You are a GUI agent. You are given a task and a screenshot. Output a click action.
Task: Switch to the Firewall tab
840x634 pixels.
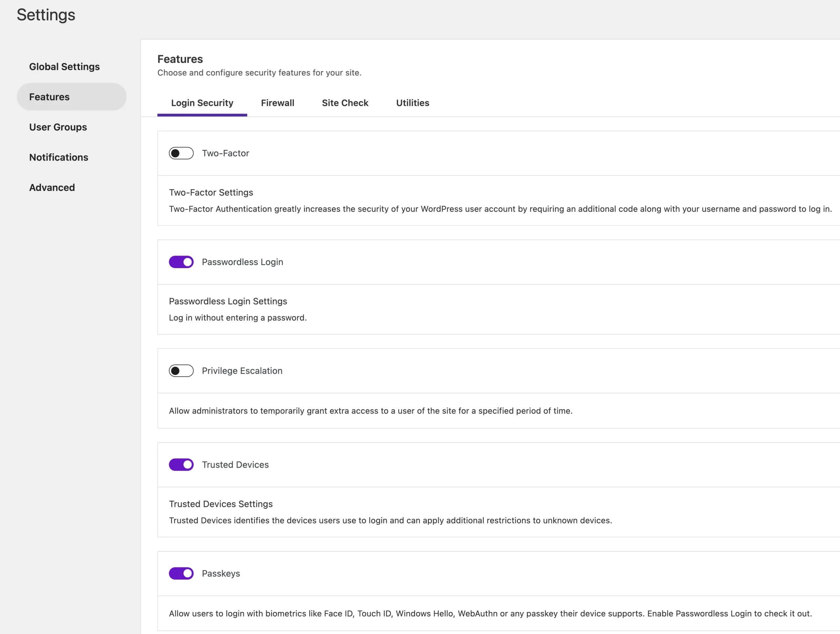tap(278, 103)
